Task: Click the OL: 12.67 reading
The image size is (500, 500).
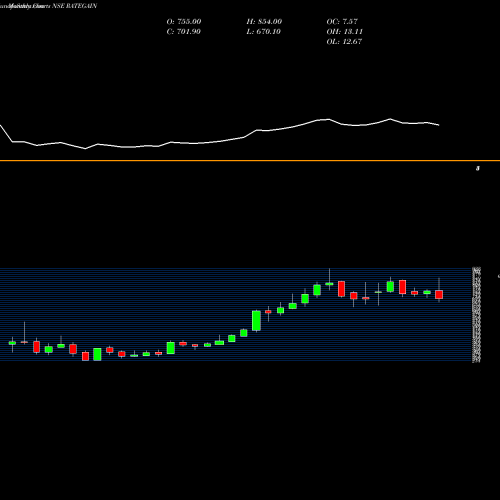Action: (344, 42)
